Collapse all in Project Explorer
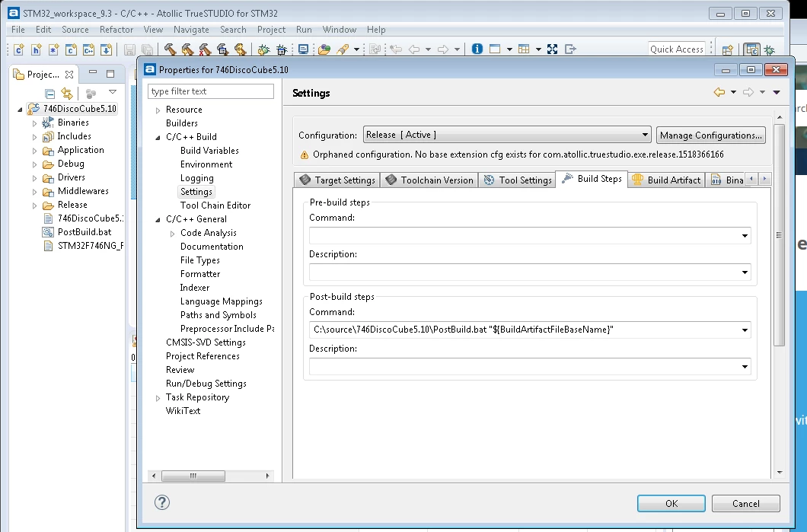807x532 pixels. tap(50, 94)
